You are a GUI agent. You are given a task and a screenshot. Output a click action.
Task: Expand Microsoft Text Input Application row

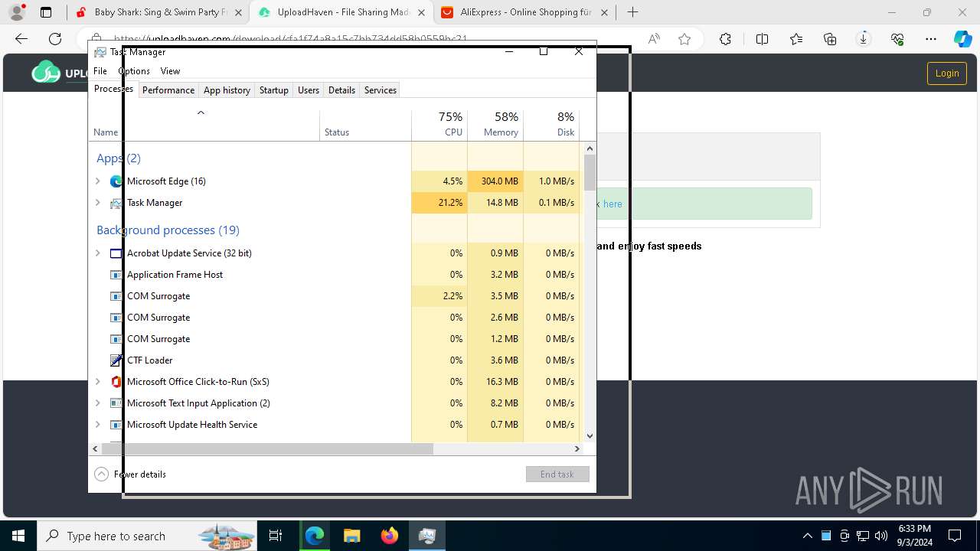pyautogui.click(x=97, y=403)
